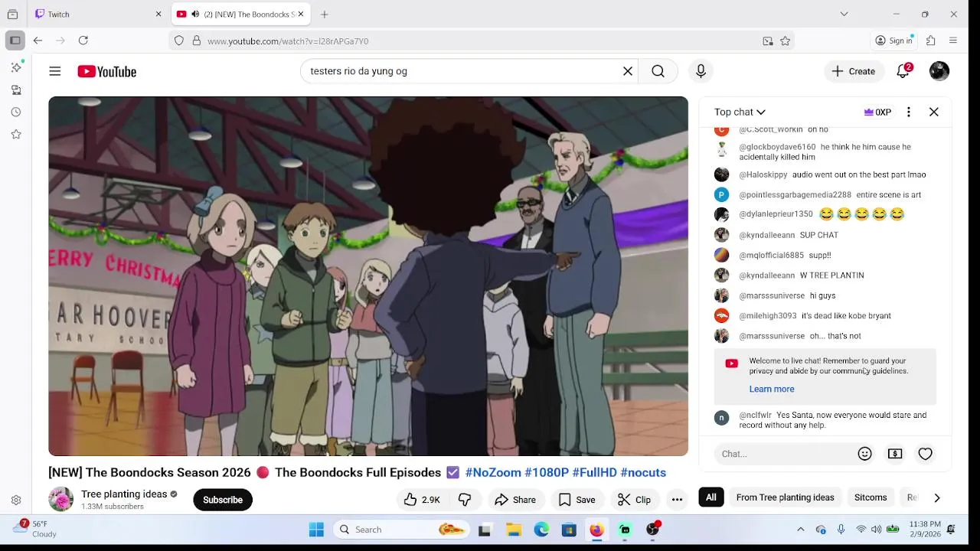Send a heart reaction in chat
This screenshot has height=551, width=980.
point(926,454)
